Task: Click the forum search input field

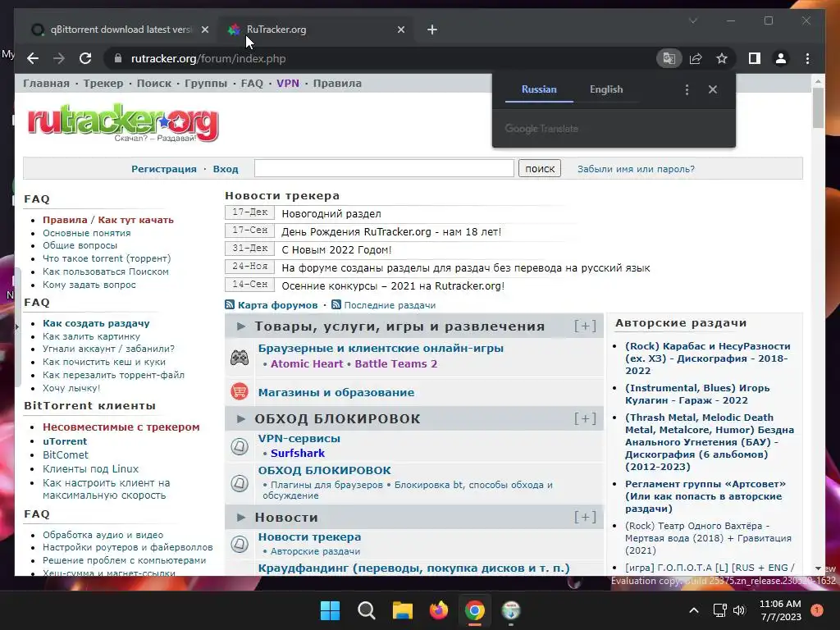Action: coord(384,168)
